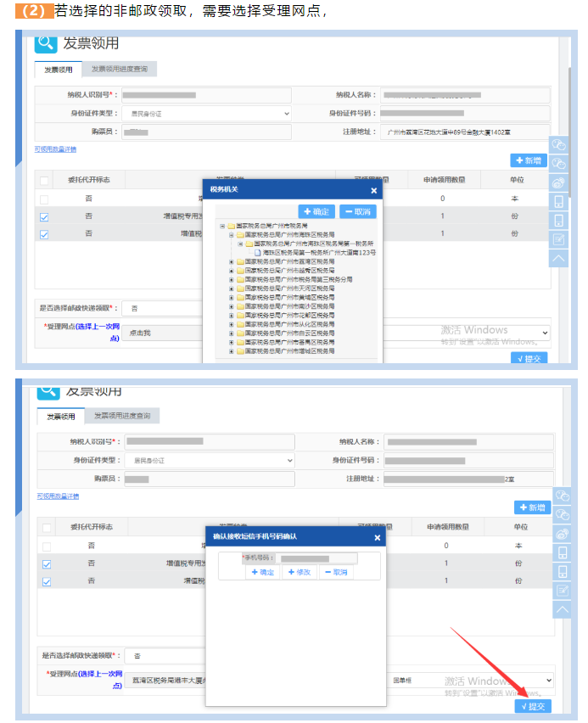This screenshot has width=588, height=723.
Task: Open the 受理网点 dropdown arrow in the lower form
Action: click(547, 680)
